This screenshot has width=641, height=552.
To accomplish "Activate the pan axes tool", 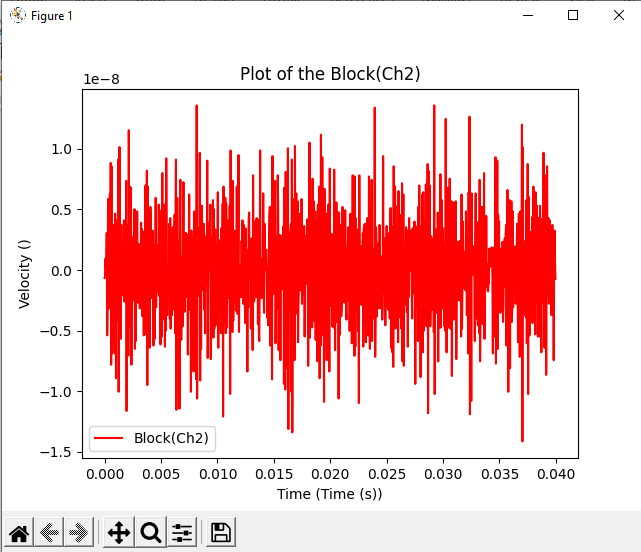I will pos(119,532).
